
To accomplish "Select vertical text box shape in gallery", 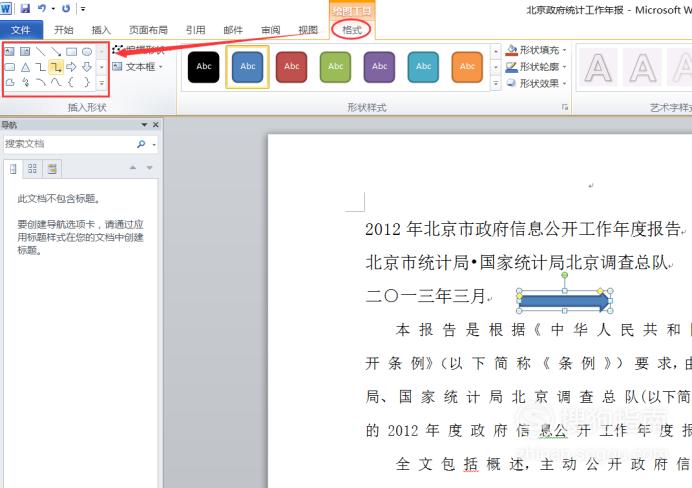I will point(25,52).
